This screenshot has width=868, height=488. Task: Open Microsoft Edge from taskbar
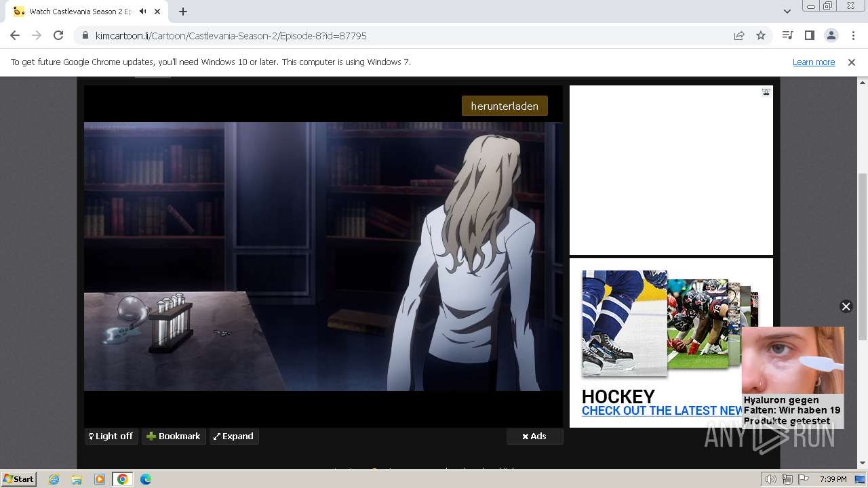pos(146,479)
